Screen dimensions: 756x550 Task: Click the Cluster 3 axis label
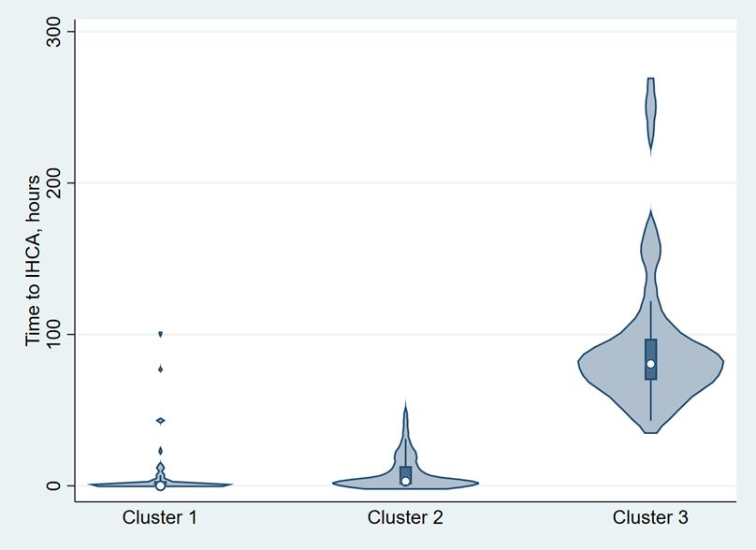click(x=650, y=517)
